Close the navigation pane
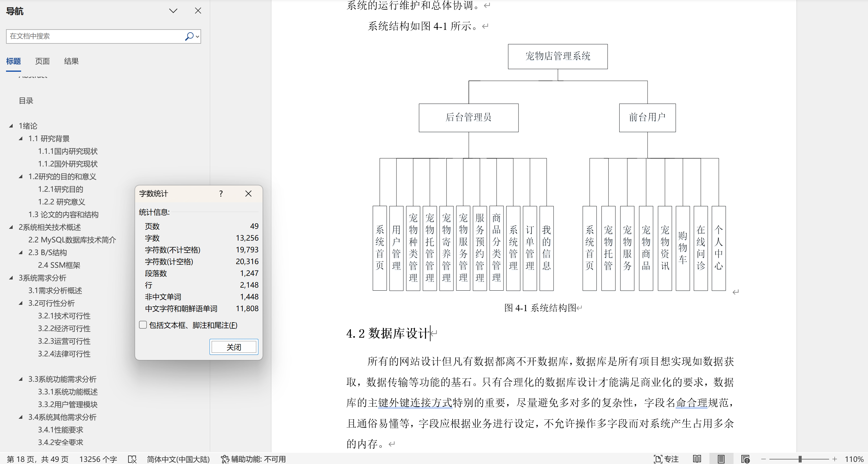Viewport: 868px width, 464px height. pos(198,11)
